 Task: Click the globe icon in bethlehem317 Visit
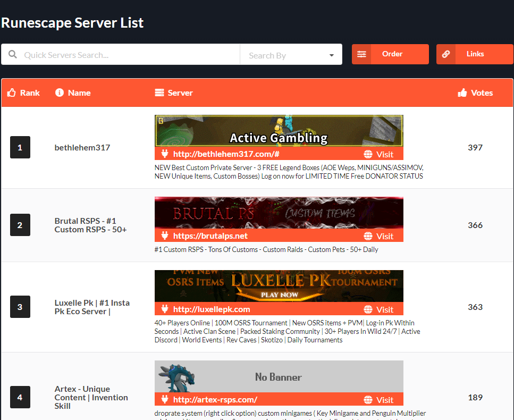coord(368,154)
